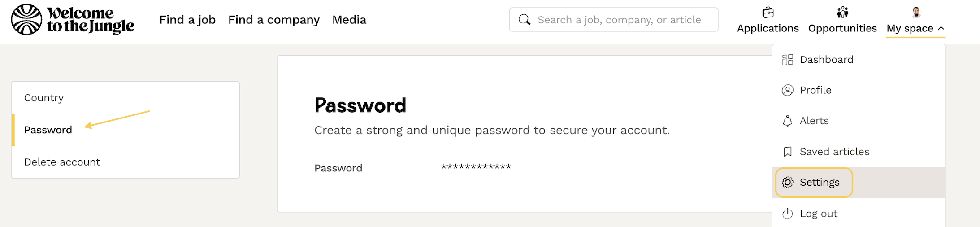
Task: Click the Welcome to the Jungle logo
Action: tap(73, 20)
